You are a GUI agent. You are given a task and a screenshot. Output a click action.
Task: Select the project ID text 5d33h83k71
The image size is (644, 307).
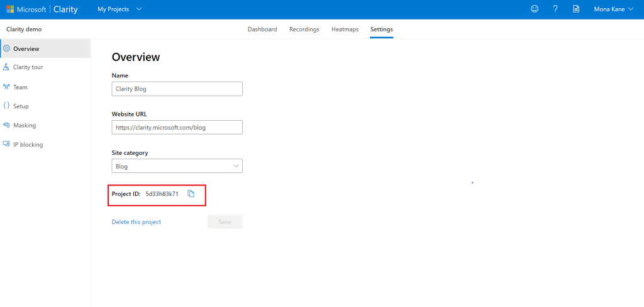pos(162,194)
